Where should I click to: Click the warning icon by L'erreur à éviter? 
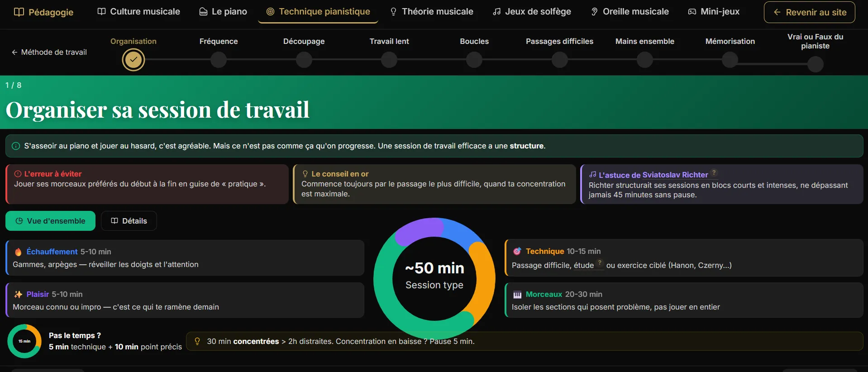pyautogui.click(x=18, y=174)
